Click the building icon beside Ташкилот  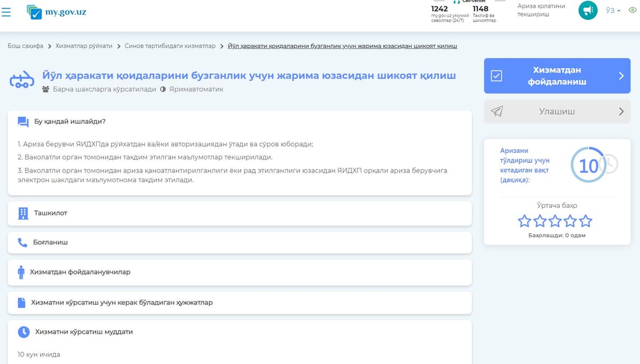[x=23, y=213]
